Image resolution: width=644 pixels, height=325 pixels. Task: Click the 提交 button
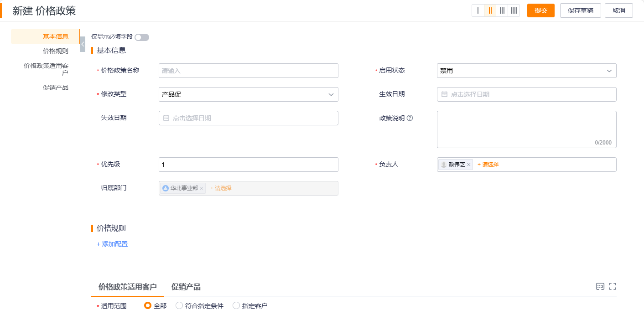coord(540,10)
